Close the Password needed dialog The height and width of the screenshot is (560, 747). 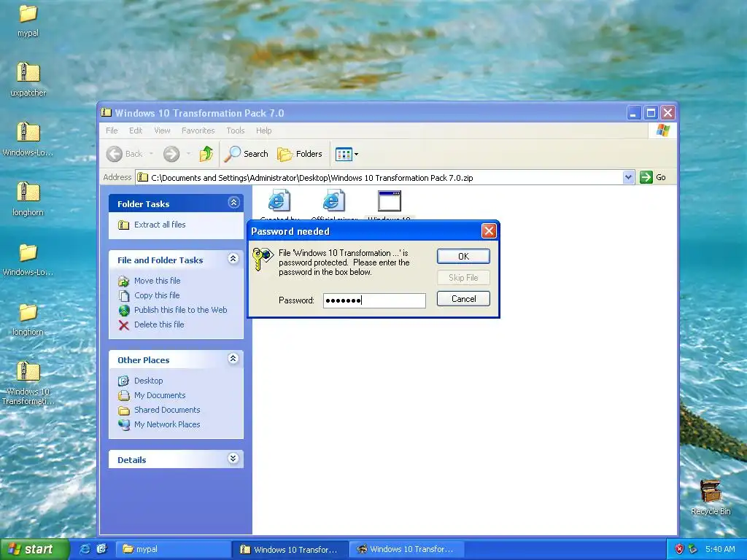tap(488, 231)
